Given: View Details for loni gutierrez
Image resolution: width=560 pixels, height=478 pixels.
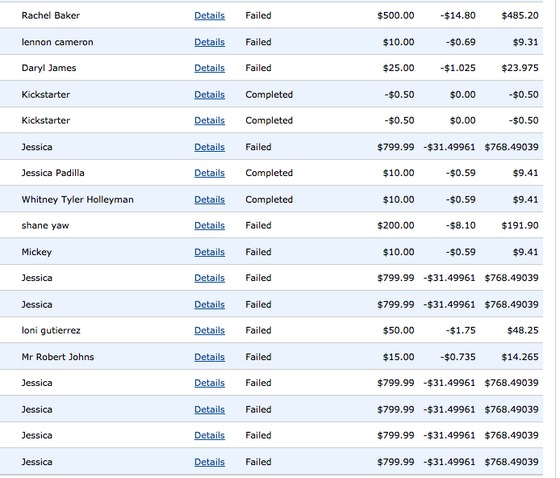Looking at the screenshot, I should (x=210, y=330).
